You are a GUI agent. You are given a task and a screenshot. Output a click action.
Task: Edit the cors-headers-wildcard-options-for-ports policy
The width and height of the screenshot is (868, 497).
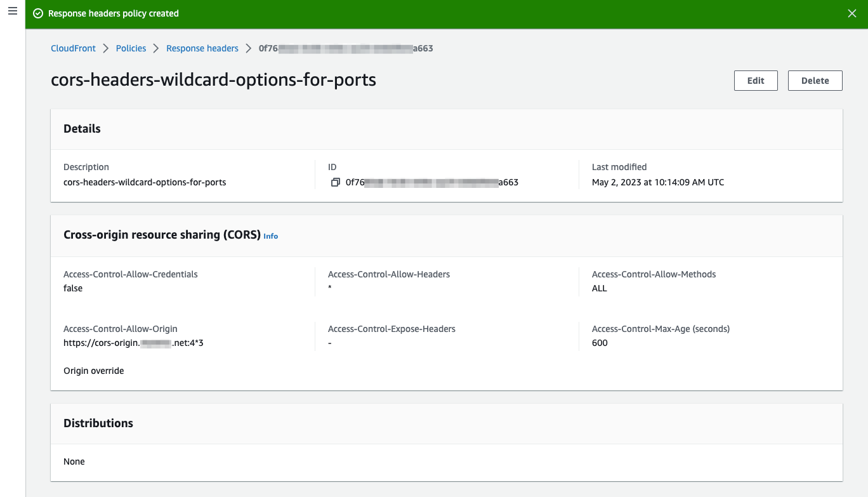point(755,80)
